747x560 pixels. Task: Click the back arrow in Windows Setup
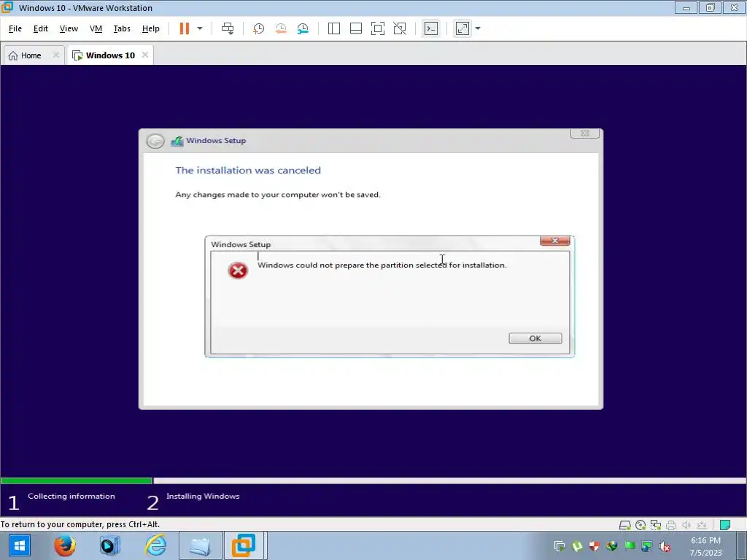click(x=155, y=141)
